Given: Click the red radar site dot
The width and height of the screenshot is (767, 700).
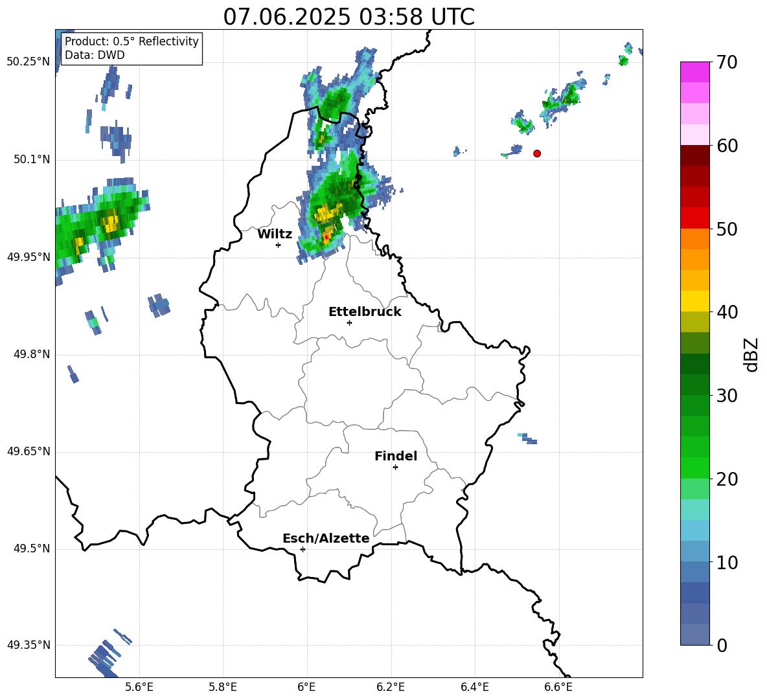Looking at the screenshot, I should 537,153.
